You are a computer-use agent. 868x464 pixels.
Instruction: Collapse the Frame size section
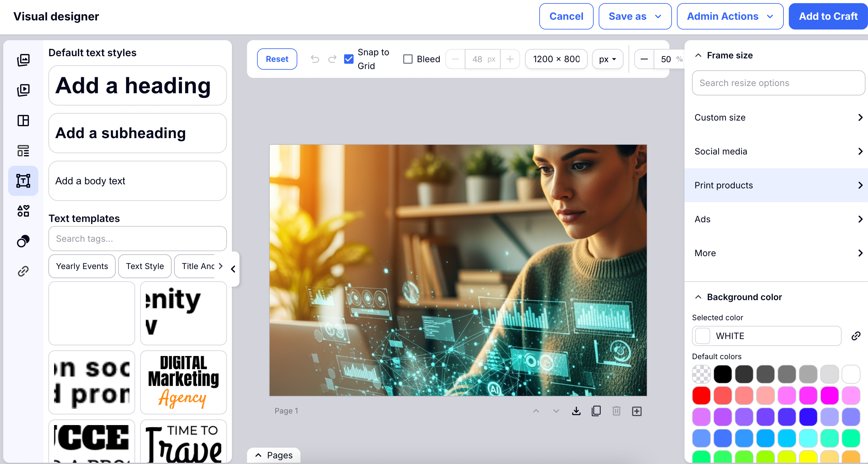(698, 55)
